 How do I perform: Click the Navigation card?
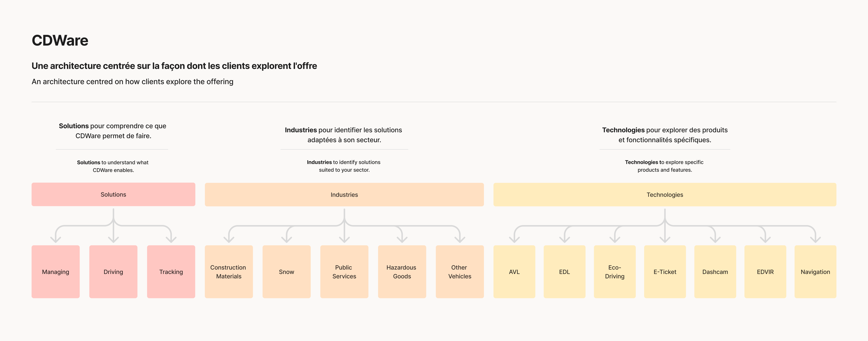click(x=815, y=272)
